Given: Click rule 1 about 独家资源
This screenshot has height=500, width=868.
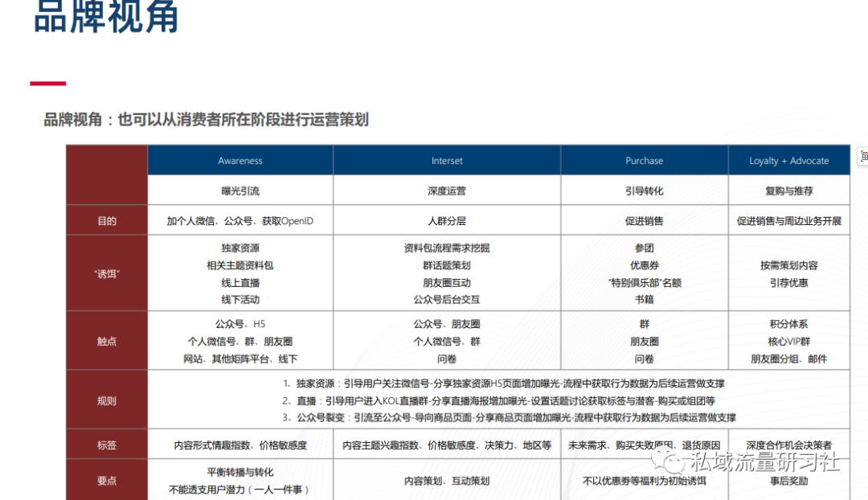Looking at the screenshot, I should [504, 383].
